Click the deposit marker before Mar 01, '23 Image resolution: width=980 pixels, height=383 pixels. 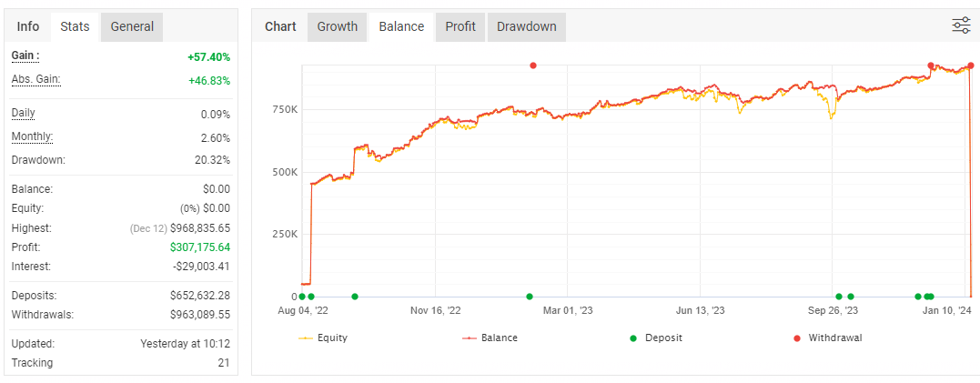click(530, 297)
